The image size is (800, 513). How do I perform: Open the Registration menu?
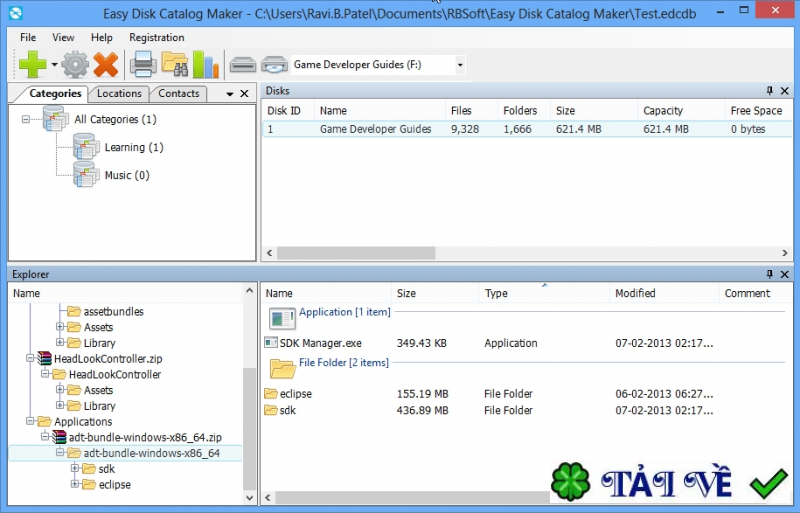[x=156, y=37]
